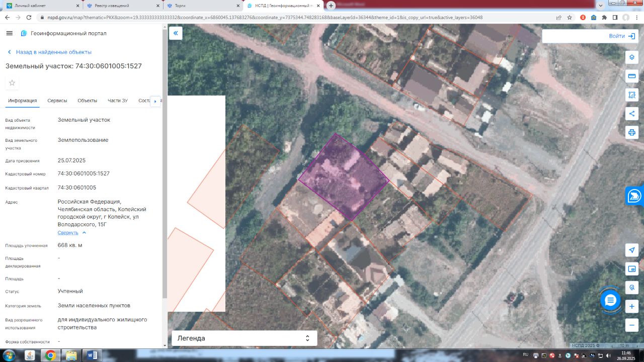Add parcel to favorites with star icon
Viewport: 644px width, 362px height.
[x=12, y=83]
